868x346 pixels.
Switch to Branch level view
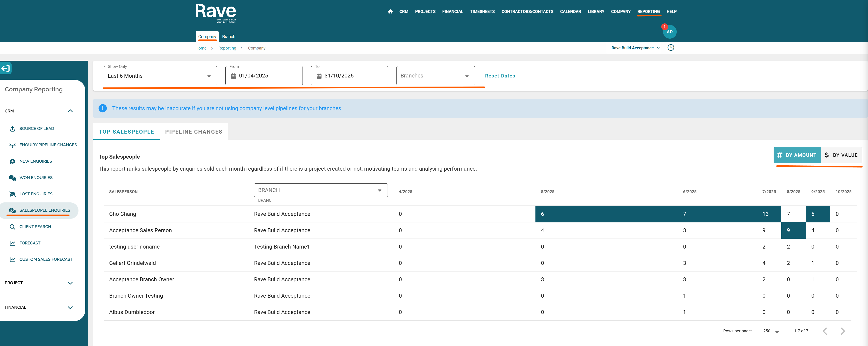point(228,37)
